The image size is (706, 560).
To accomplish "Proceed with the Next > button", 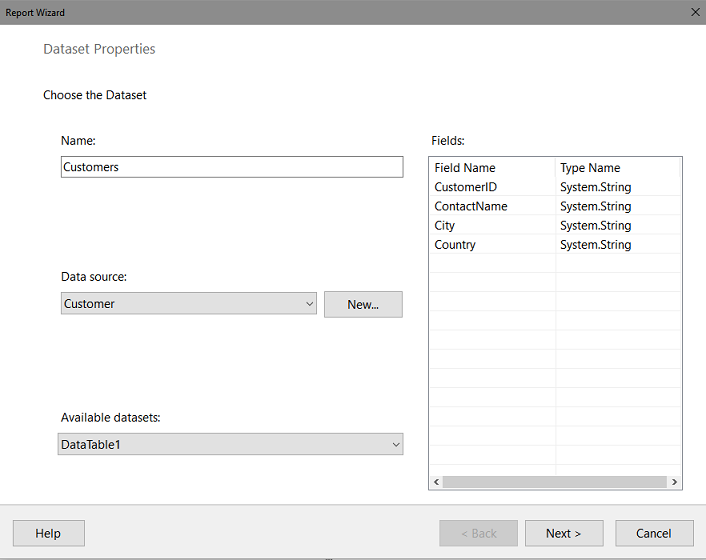I will click(564, 533).
